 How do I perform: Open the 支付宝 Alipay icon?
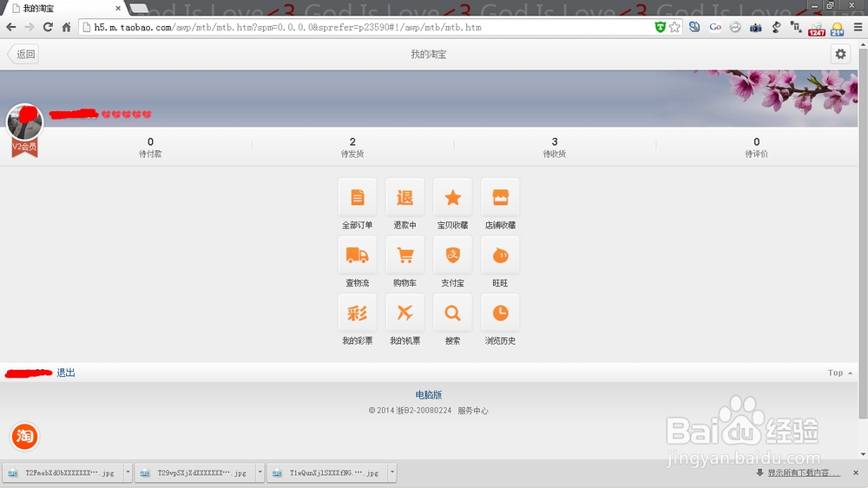(452, 255)
